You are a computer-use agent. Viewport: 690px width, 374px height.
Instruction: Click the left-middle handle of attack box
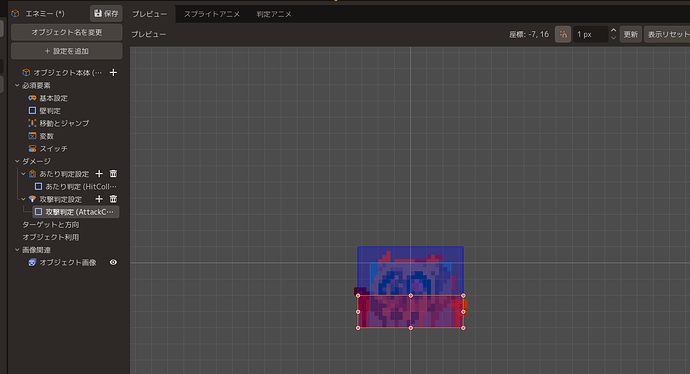(x=358, y=312)
